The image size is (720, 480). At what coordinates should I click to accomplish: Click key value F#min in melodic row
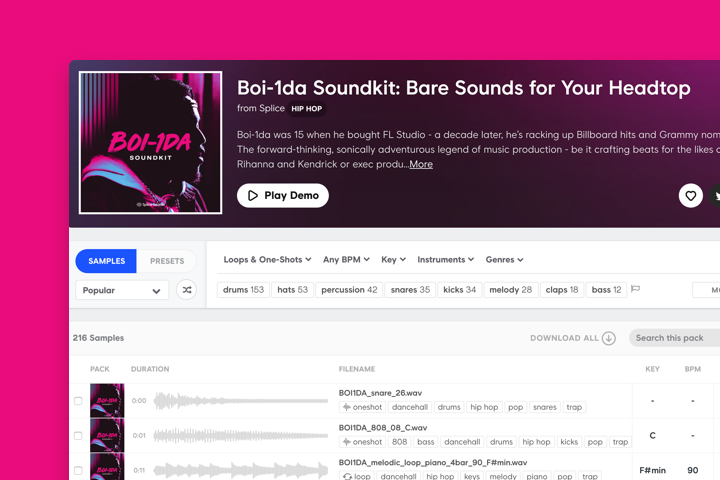[x=652, y=470]
